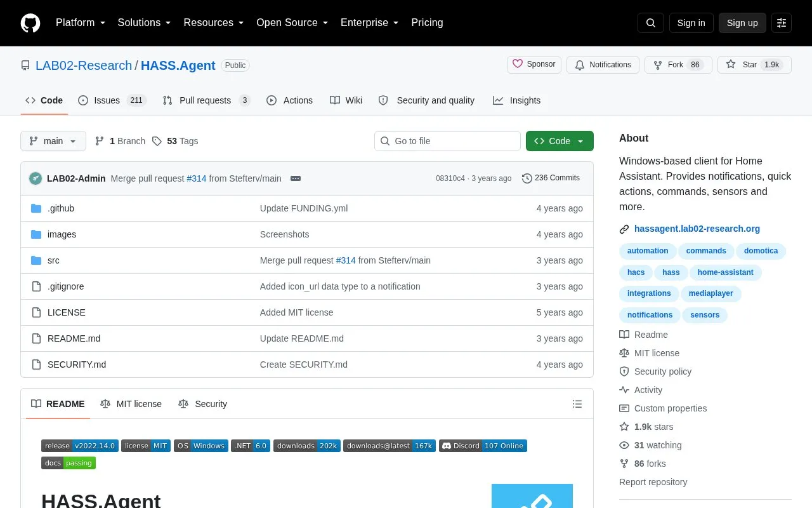Click the Report repository link

(x=653, y=482)
